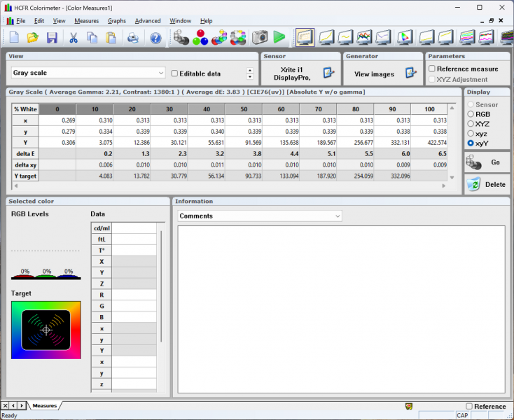The width and height of the screenshot is (514, 420).
Task: Open Help via the question mark icon
Action: 155,38
